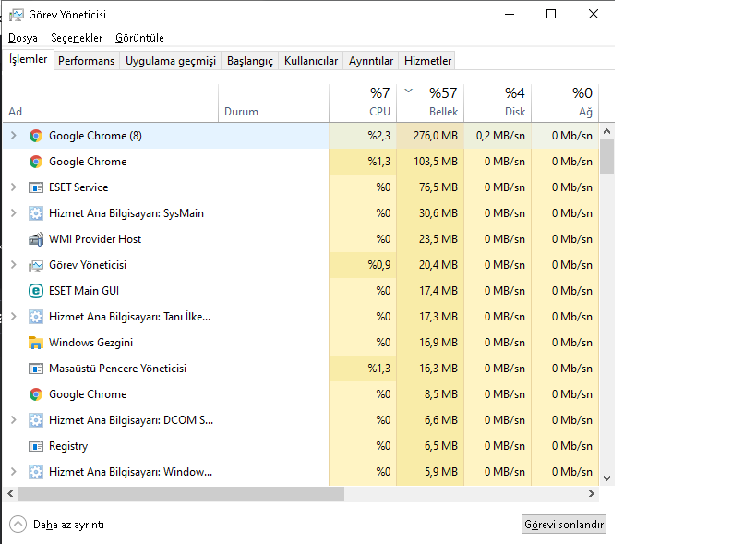Click the Masaüstü Pencere Yöneticisi icon
This screenshot has width=756, height=544.
[x=36, y=369]
